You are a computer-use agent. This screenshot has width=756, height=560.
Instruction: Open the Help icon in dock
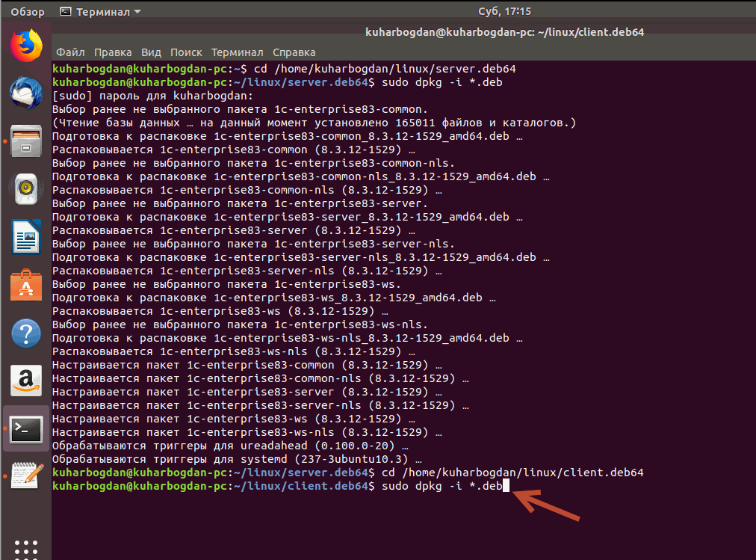pos(25,333)
